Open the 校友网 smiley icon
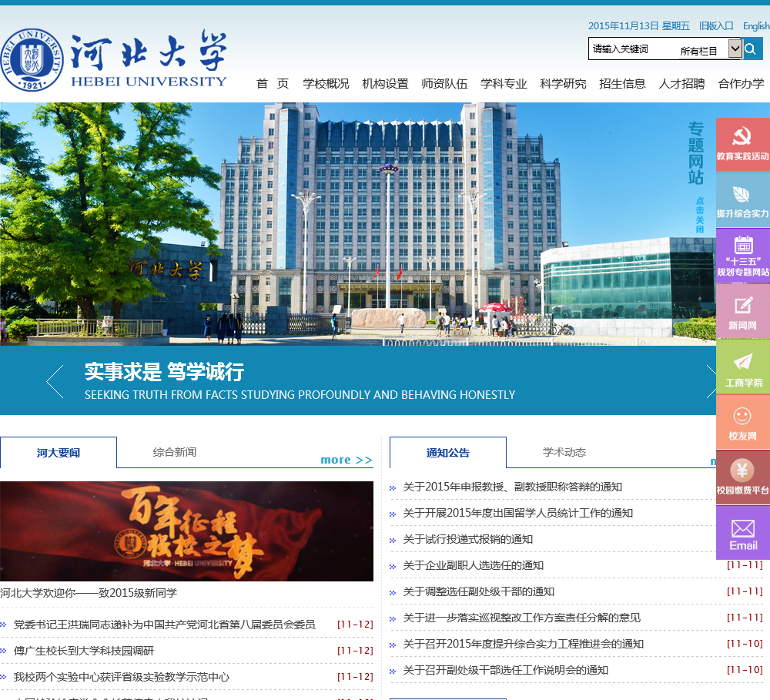The width and height of the screenshot is (770, 700). [743, 423]
